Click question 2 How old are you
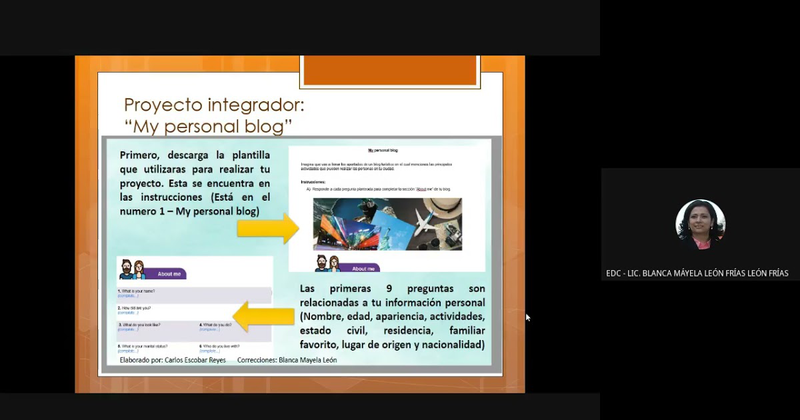 click(x=134, y=308)
